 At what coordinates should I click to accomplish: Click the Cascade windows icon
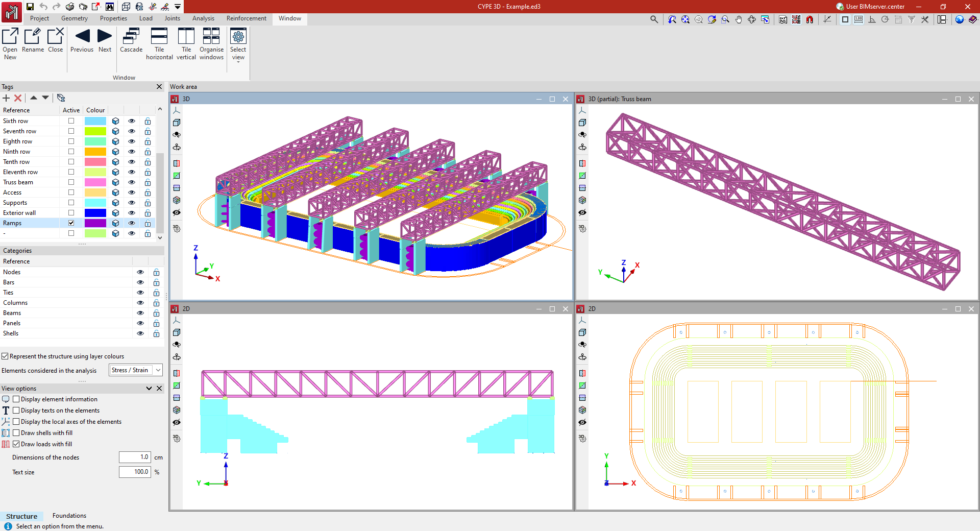coord(131,37)
